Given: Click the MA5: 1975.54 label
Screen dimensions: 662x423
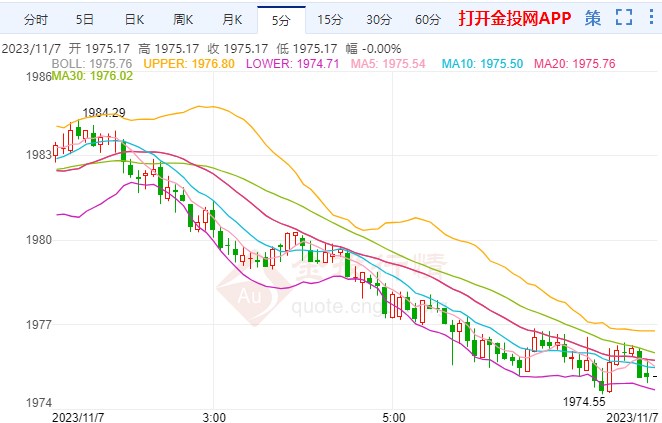Looking at the screenshot, I should point(388,64).
